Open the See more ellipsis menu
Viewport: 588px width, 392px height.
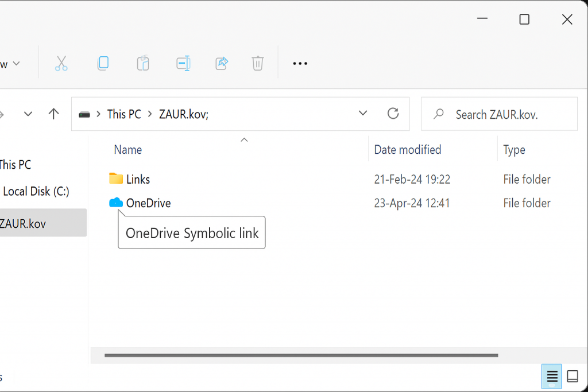300,64
